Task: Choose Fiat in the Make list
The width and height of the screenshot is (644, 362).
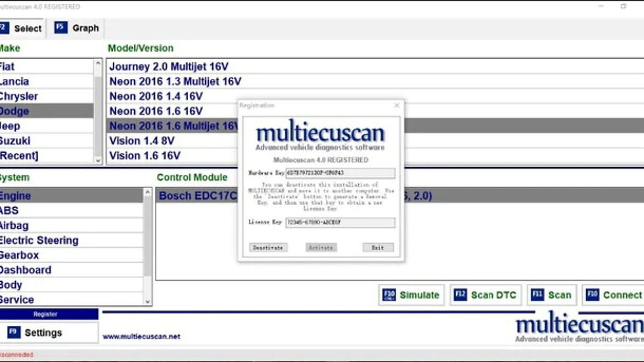Action: tap(47, 66)
